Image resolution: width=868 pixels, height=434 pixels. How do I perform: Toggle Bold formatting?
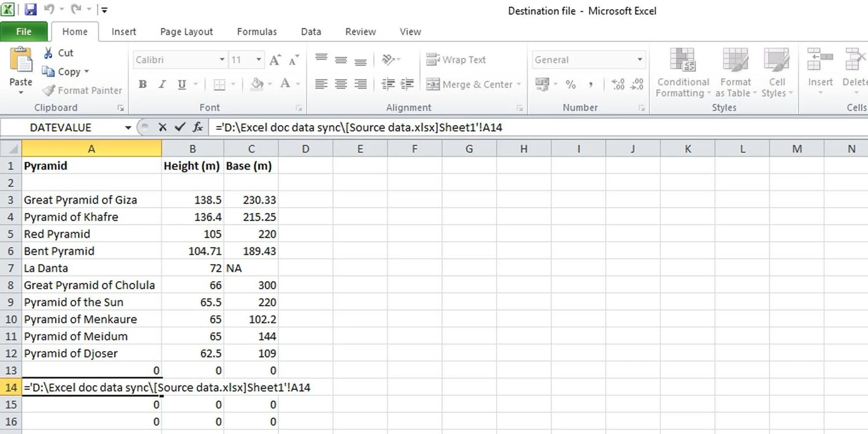tap(142, 84)
